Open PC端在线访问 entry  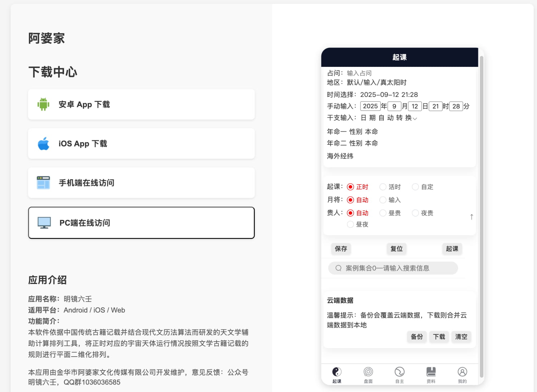pyautogui.click(x=141, y=222)
